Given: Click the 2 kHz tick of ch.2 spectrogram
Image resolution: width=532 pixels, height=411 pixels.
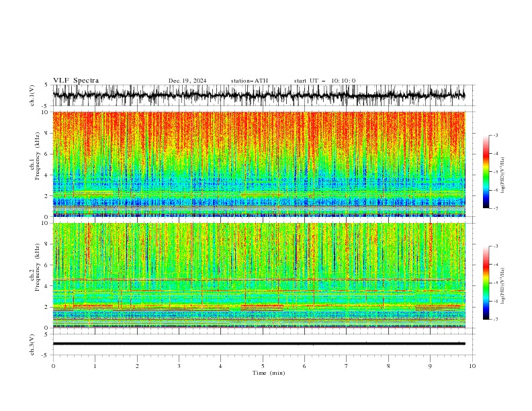Looking at the screenshot, I should click(x=48, y=307).
